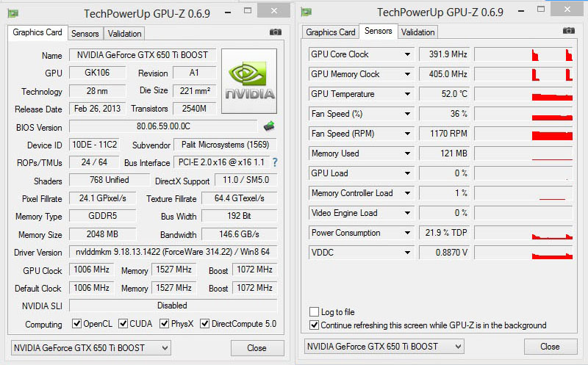The image size is (588, 365).
Task: Enable the Log to file checkbox
Action: coord(315,312)
